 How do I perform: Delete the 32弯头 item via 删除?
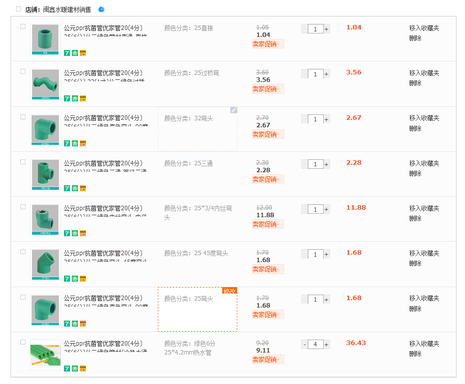(x=415, y=128)
